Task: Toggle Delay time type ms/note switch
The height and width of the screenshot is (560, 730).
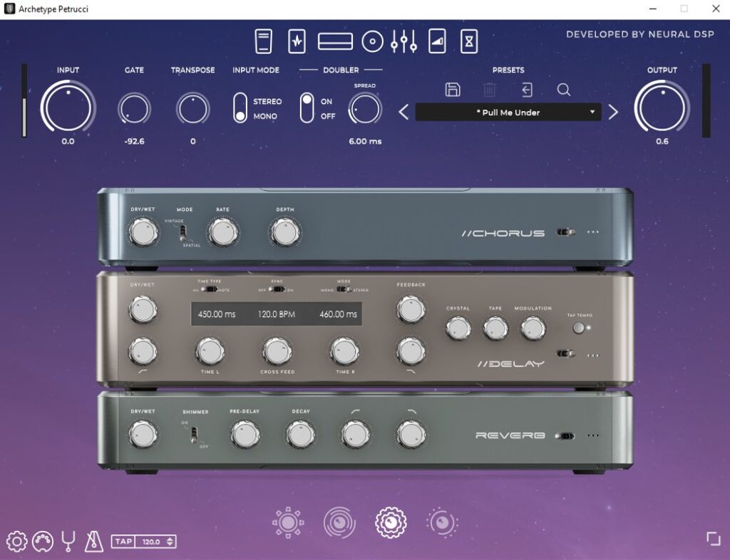Action: tap(211, 289)
